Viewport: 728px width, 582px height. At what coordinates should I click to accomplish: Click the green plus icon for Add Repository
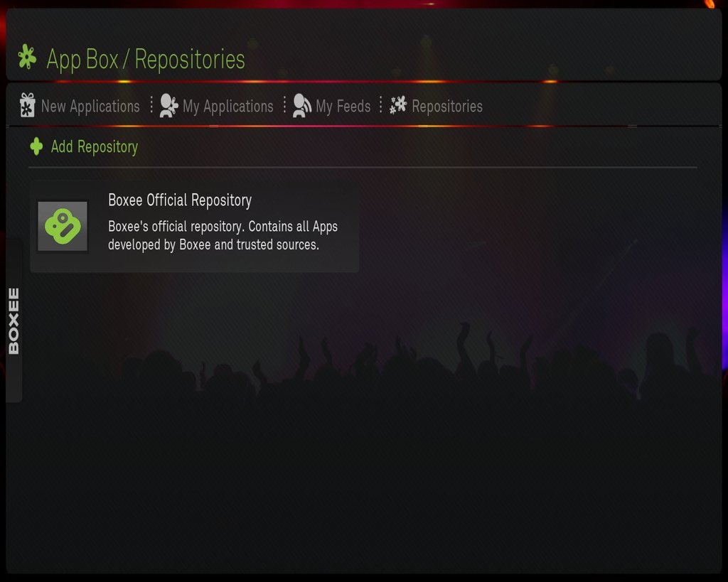point(36,146)
